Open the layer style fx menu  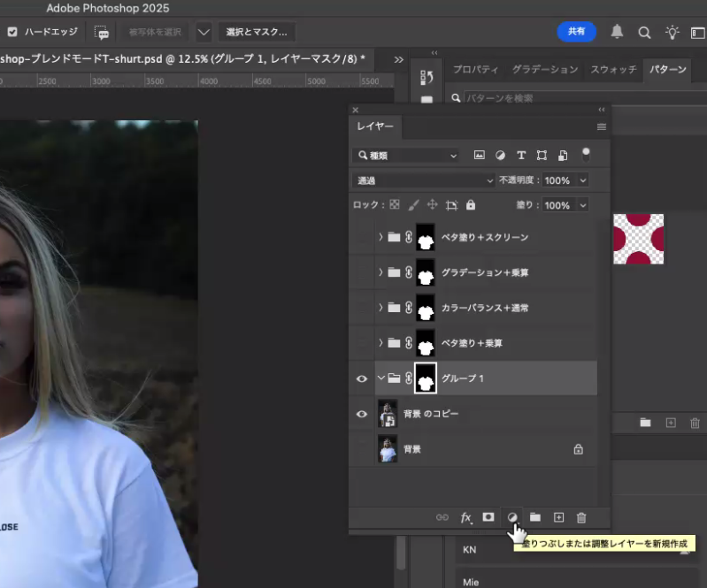tap(466, 518)
